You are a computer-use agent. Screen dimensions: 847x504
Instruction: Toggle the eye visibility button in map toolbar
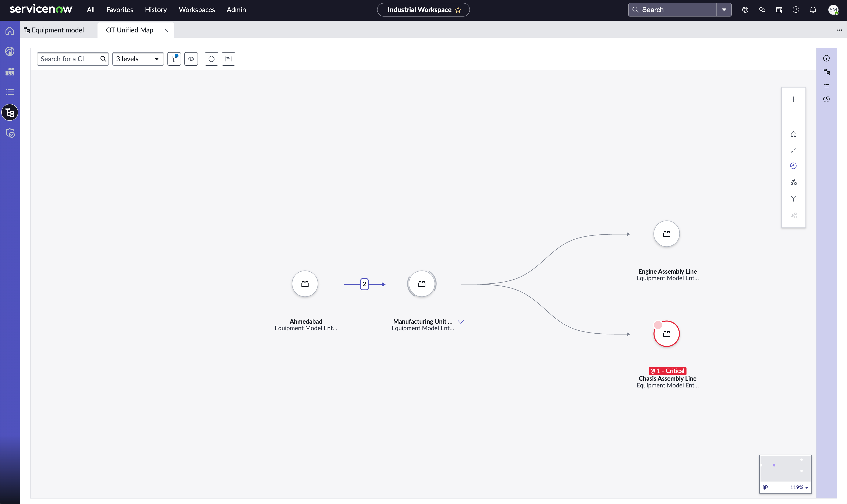[x=191, y=59]
